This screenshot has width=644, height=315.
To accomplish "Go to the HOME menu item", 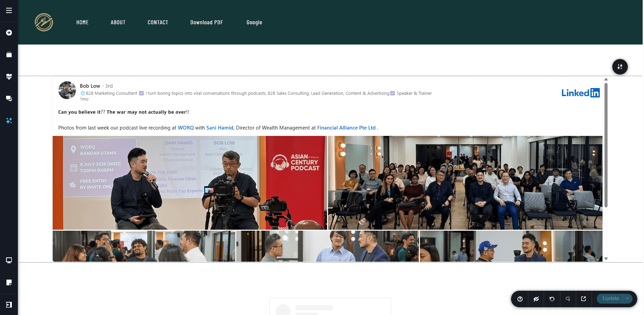I will coord(82,22).
